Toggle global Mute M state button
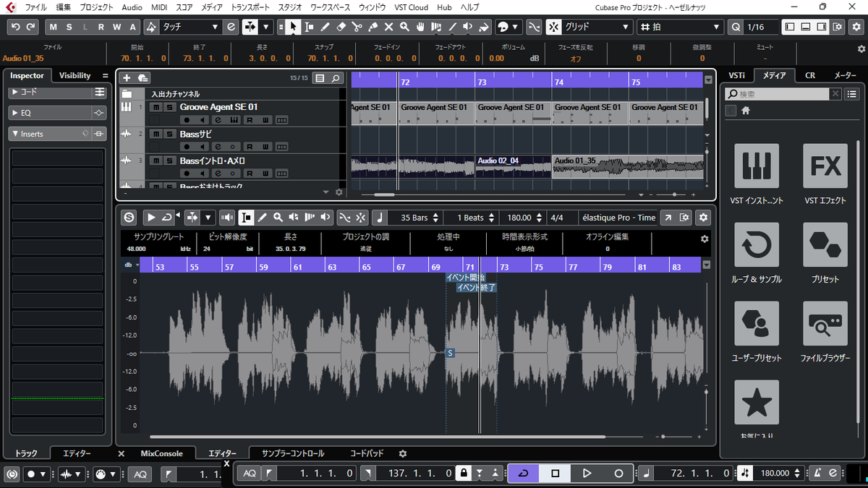This screenshot has height=488, width=868. point(54,27)
